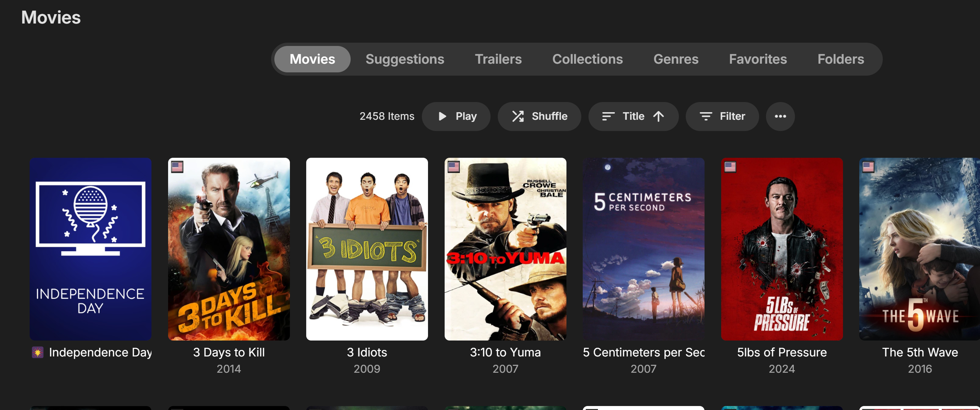Click the Independence Day title text

[x=100, y=352]
